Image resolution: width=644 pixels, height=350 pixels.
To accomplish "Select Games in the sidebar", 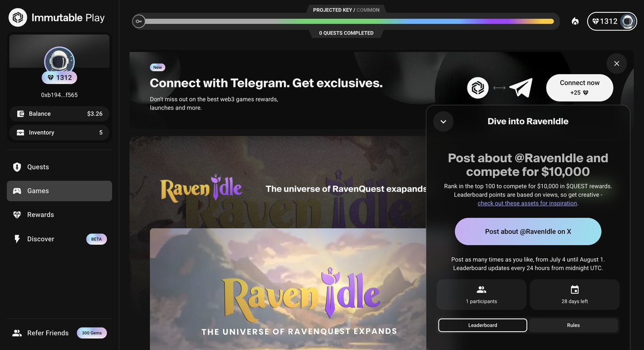I will [x=60, y=191].
